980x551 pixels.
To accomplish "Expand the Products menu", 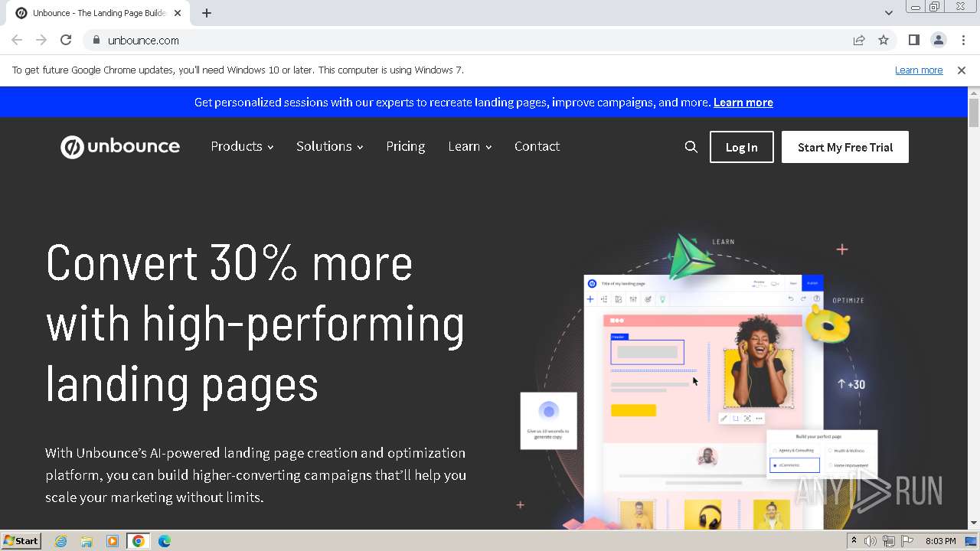I will coord(242,146).
